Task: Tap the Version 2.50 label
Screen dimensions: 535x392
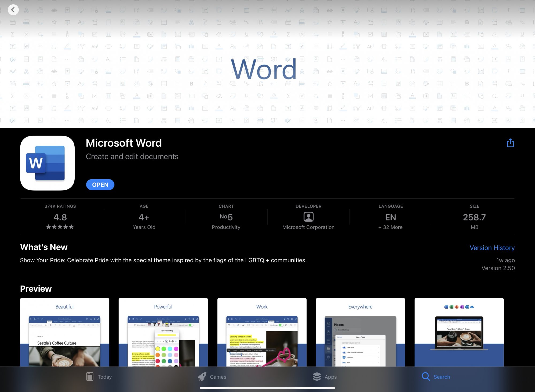Action: point(498,268)
